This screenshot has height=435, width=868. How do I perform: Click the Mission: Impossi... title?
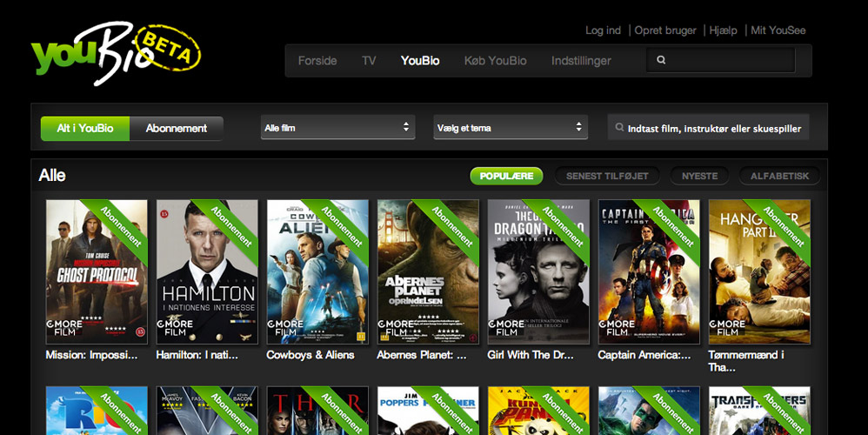point(91,355)
